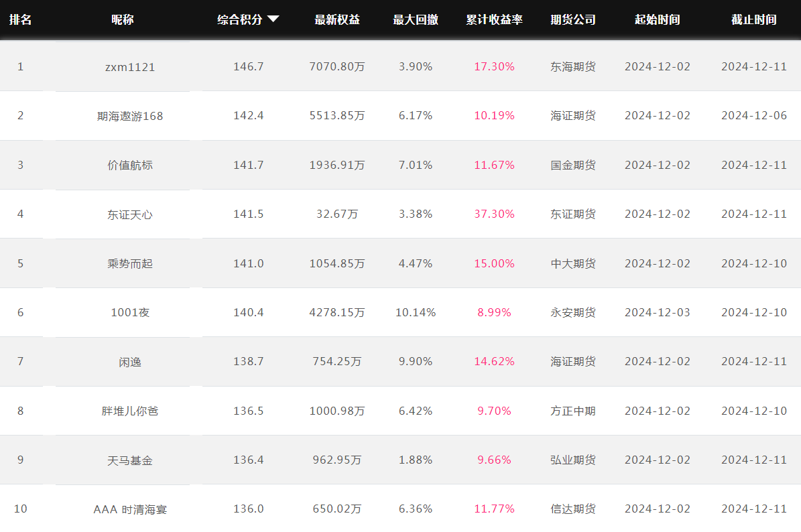
Task: Click the 期货公司 column header
Action: tap(572, 19)
